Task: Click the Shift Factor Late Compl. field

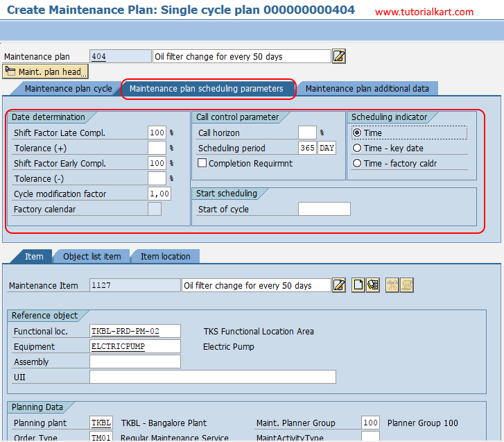Action: pos(157,133)
